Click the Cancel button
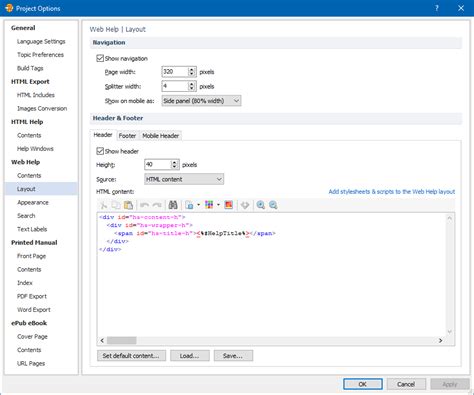This screenshot has width=474, height=395. [x=406, y=384]
